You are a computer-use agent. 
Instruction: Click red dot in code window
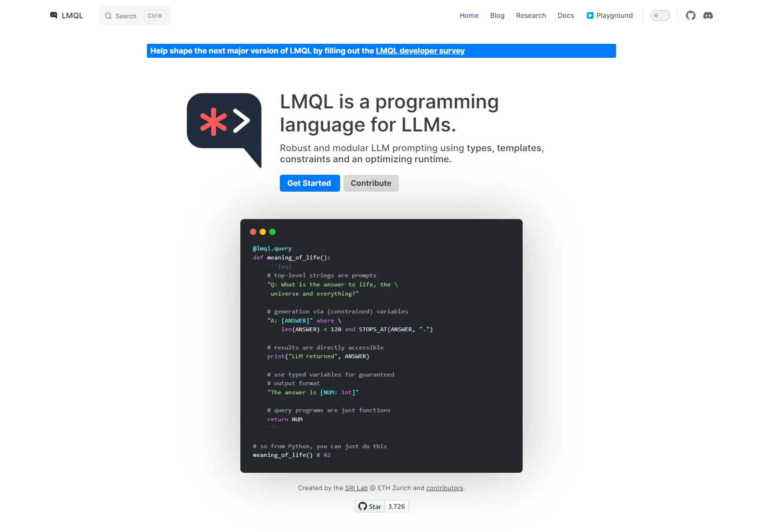253,232
